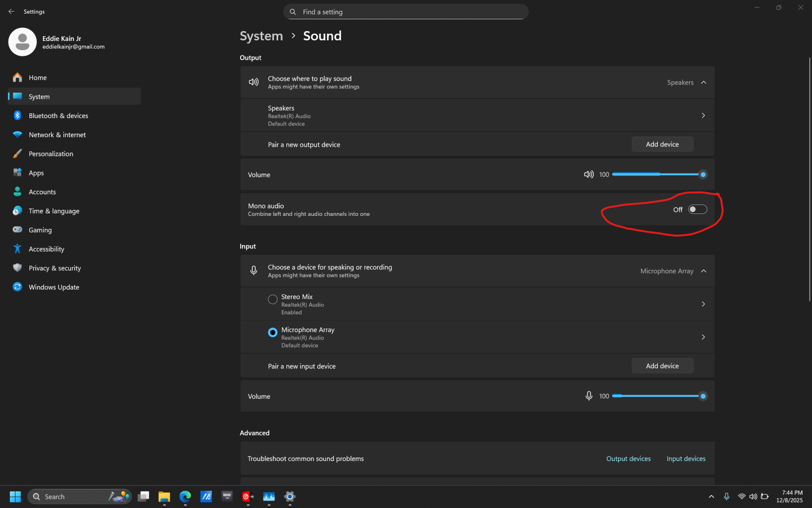
Task: Open File Explorer from the taskbar
Action: (x=164, y=497)
